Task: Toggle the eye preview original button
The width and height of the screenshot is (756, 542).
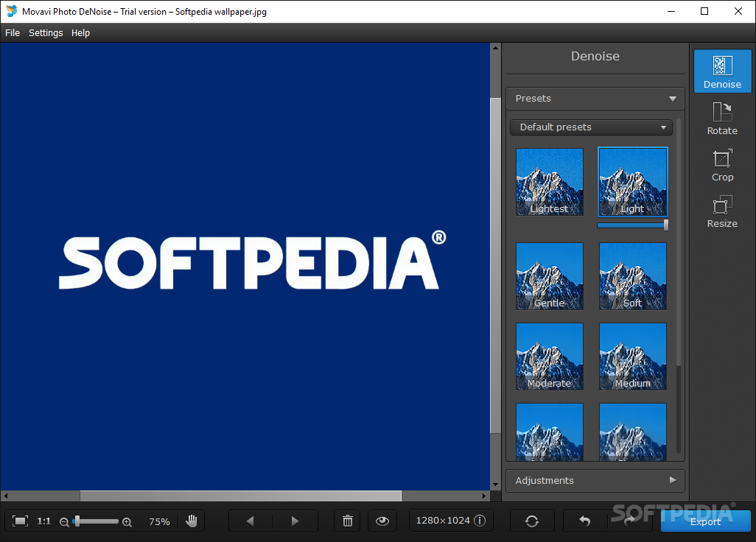Action: (382, 521)
